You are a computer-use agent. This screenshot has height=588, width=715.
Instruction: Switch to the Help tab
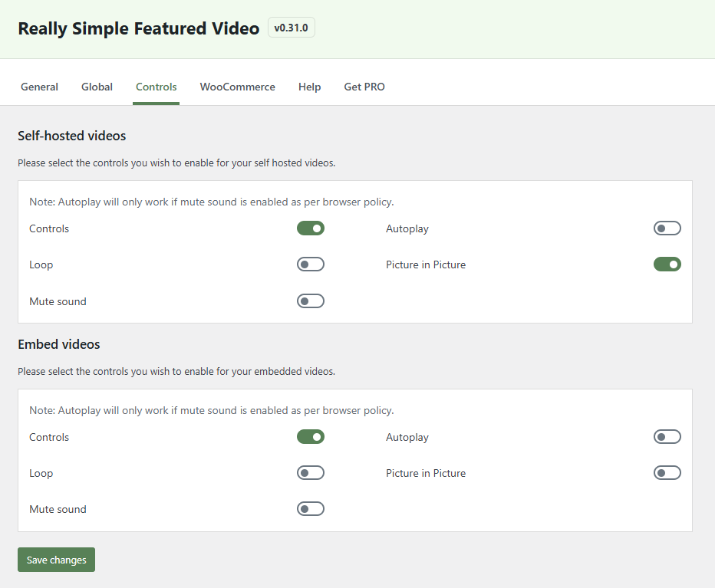coord(309,87)
